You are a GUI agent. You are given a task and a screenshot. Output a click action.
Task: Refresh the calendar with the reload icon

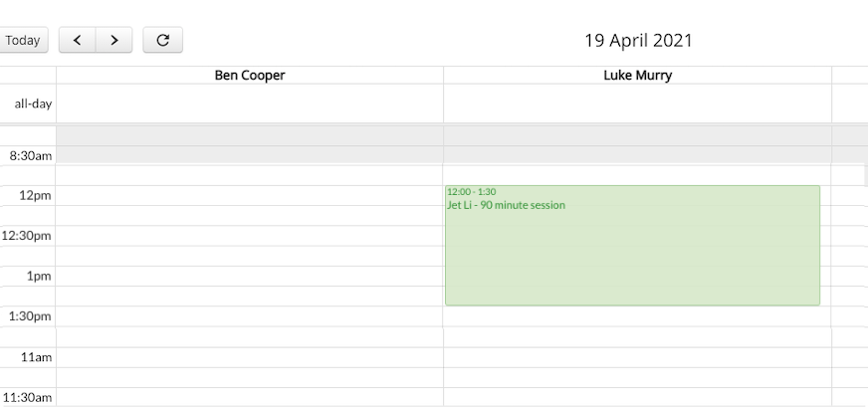tap(163, 40)
